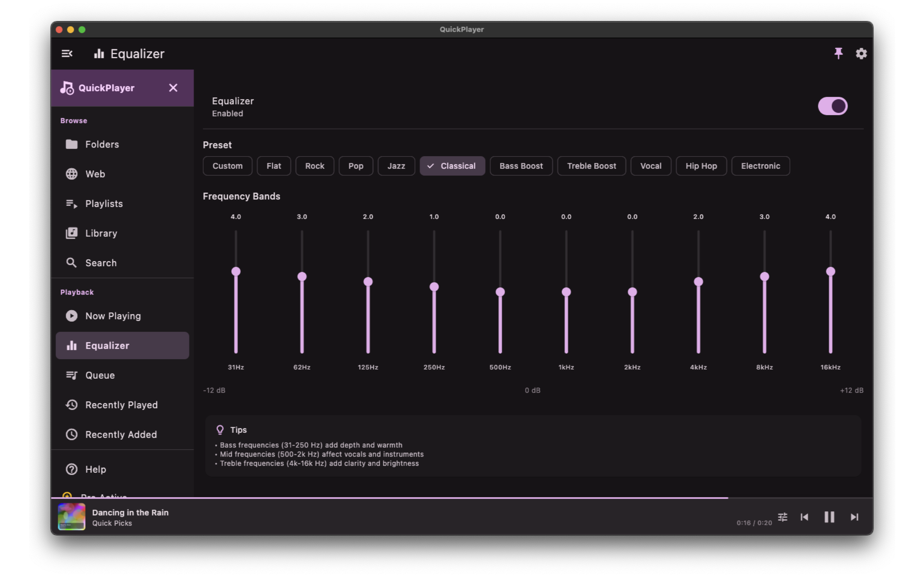The image size is (924, 577).
Task: Disable the Equalizer toggle switch
Action: click(x=832, y=106)
